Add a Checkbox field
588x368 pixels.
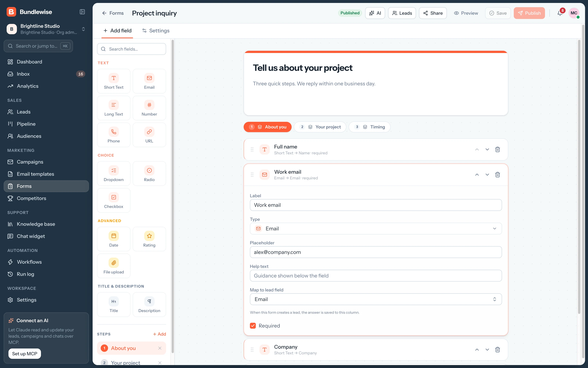(114, 201)
